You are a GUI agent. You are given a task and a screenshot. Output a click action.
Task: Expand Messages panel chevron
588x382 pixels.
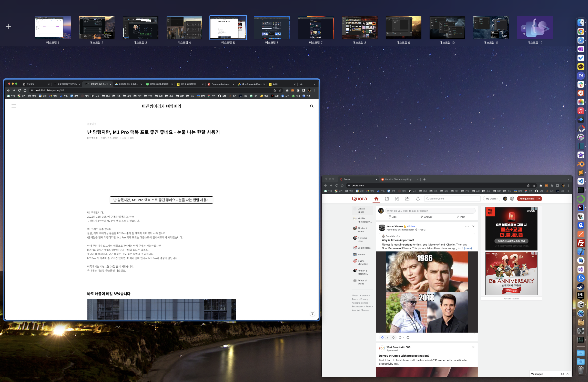[568, 374]
